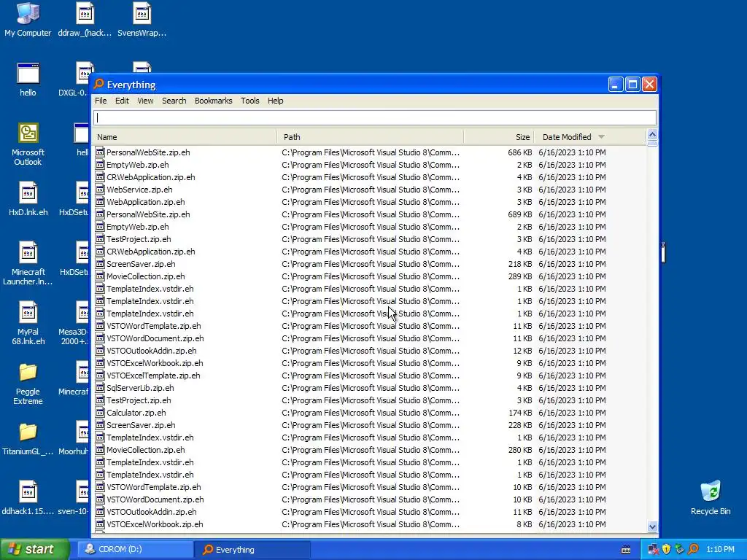The image size is (747, 560).
Task: Sort results by the Path column header
Action: 370,136
